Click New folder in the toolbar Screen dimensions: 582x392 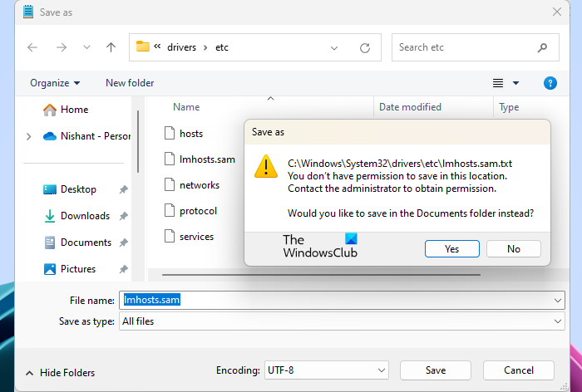(x=130, y=83)
